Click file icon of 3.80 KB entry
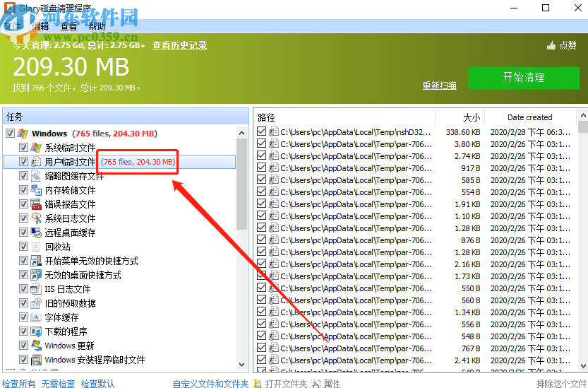 point(274,144)
